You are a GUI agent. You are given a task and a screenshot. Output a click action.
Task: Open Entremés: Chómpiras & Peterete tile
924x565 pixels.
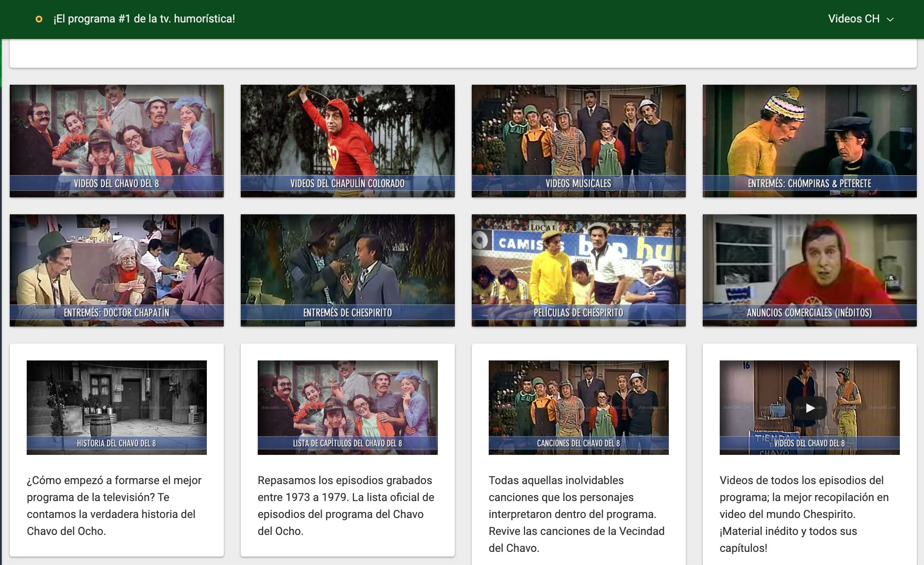click(x=810, y=141)
